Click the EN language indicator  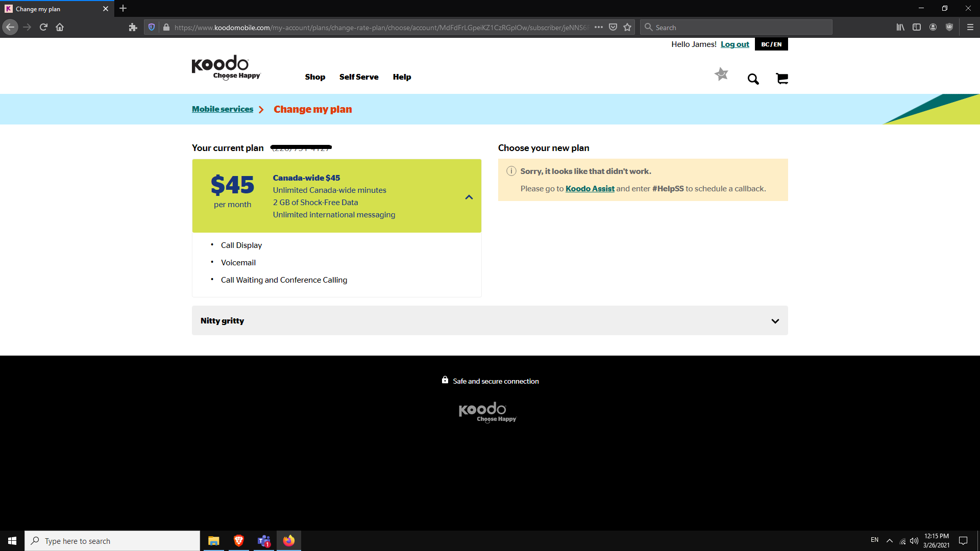pos(874,540)
